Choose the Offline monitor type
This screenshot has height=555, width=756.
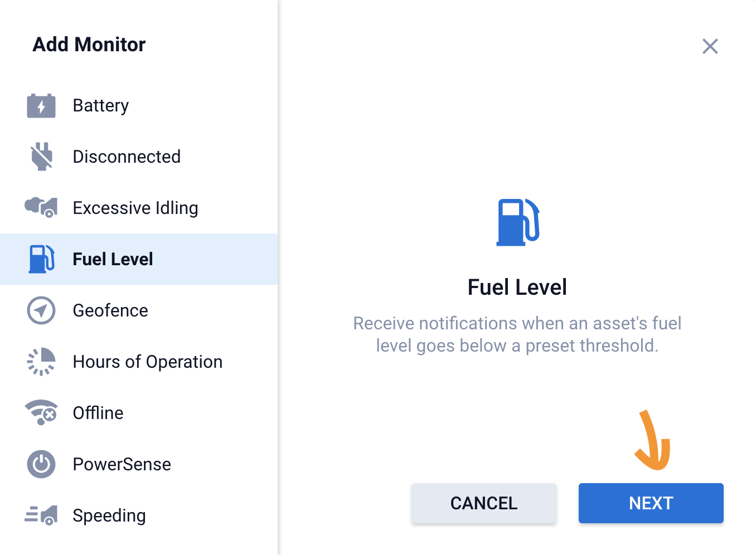[98, 413]
